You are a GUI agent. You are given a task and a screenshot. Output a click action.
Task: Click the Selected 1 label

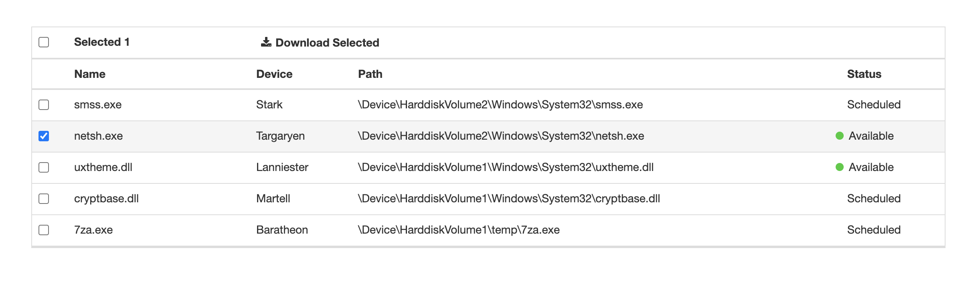coord(101,41)
